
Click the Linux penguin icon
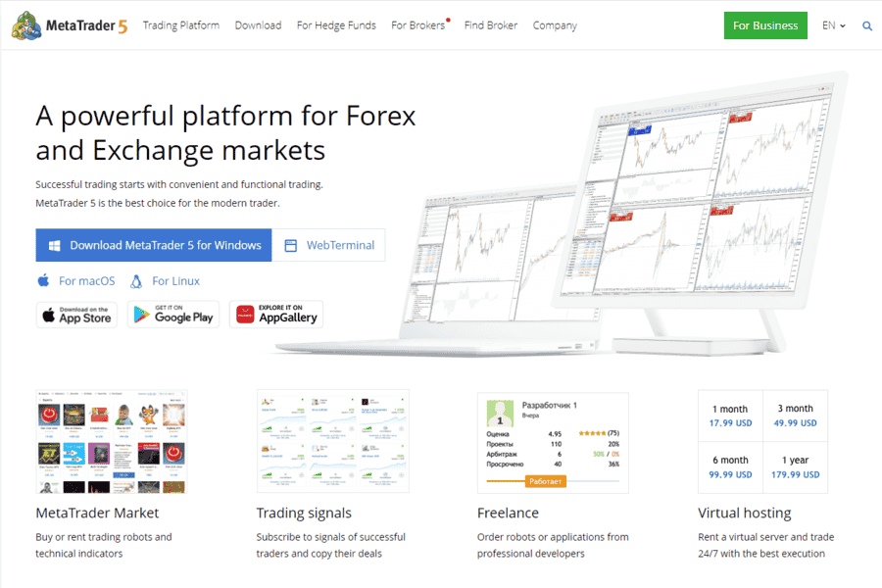[x=136, y=281]
